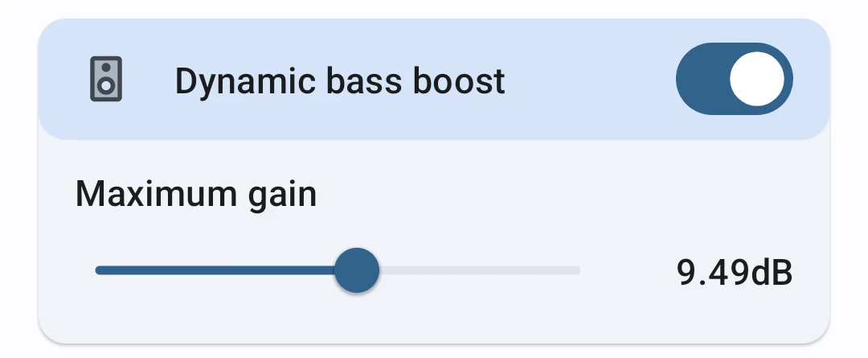Image resolution: width=868 pixels, height=358 pixels.
Task: Click the Maximum gain slider handle
Action: [355, 270]
